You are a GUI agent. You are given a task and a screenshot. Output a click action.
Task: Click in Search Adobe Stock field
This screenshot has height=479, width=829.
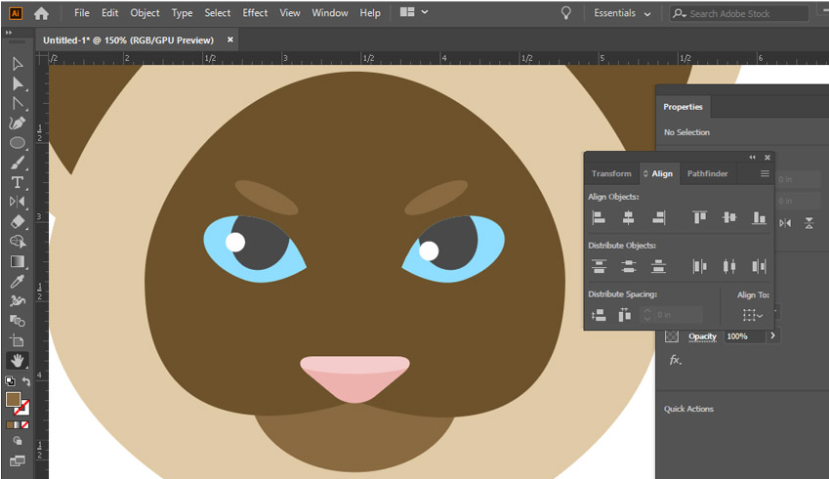tap(739, 14)
